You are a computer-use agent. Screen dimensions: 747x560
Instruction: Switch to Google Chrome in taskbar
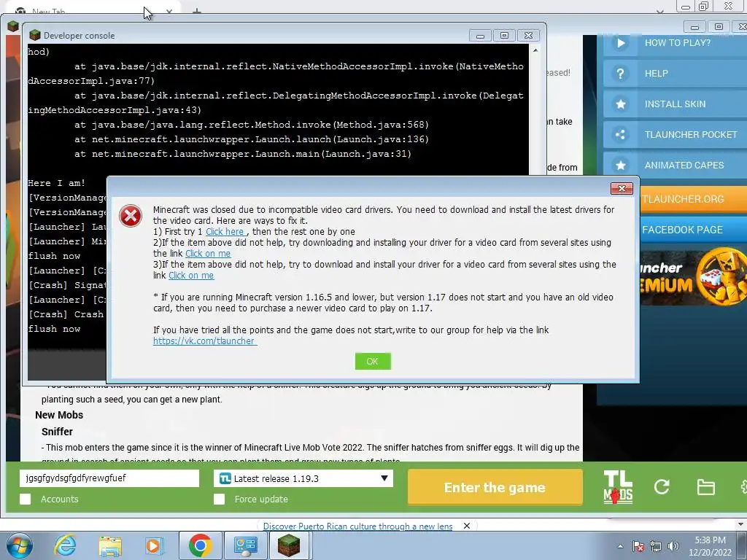point(201,545)
